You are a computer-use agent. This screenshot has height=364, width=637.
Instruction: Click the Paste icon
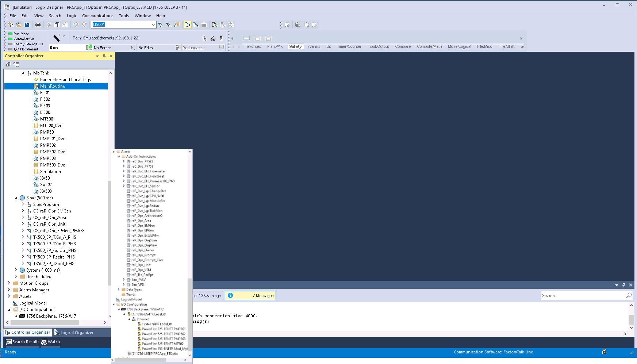pyautogui.click(x=65, y=25)
